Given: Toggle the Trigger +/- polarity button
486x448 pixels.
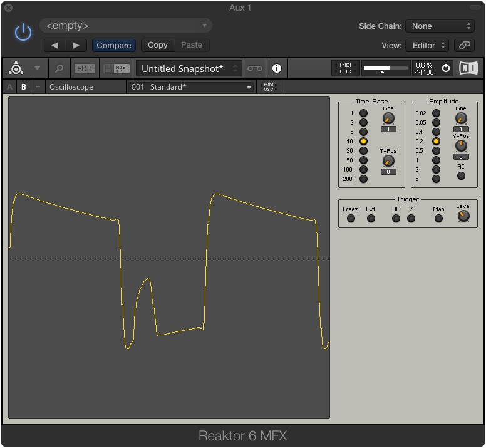Looking at the screenshot, I should coord(411,219).
